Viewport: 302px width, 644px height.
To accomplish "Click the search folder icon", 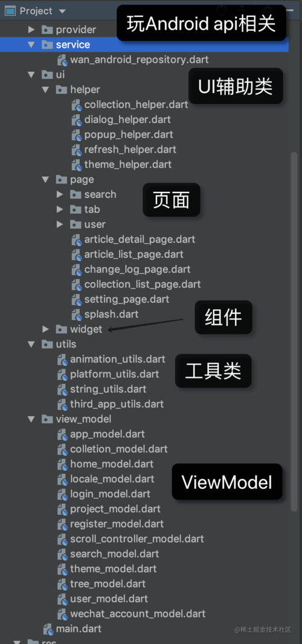I will point(75,194).
